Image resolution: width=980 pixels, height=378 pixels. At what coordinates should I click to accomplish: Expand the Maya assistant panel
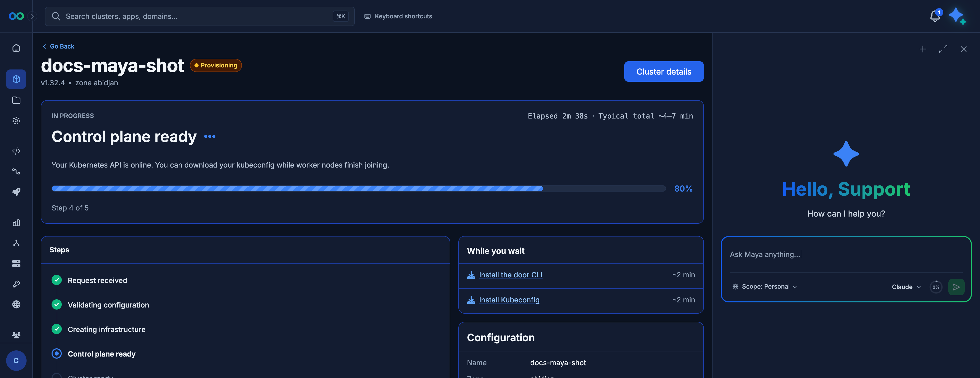pyautogui.click(x=943, y=49)
